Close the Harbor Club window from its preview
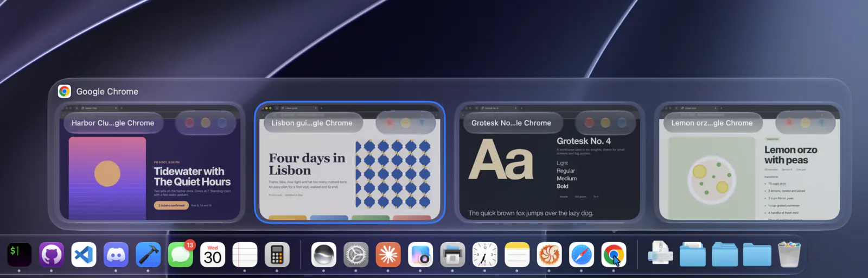The image size is (868, 278). pos(190,123)
